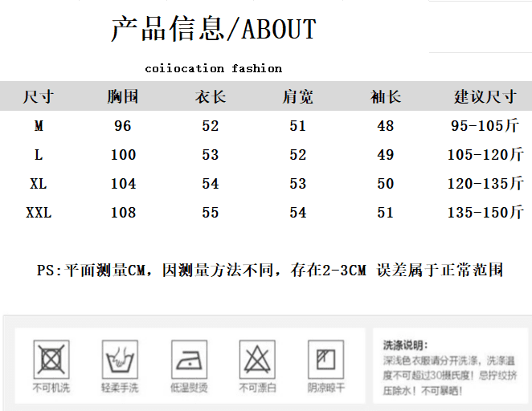Select the 产品信息/ABOUT heading
The image size is (532, 411).
pos(214,29)
